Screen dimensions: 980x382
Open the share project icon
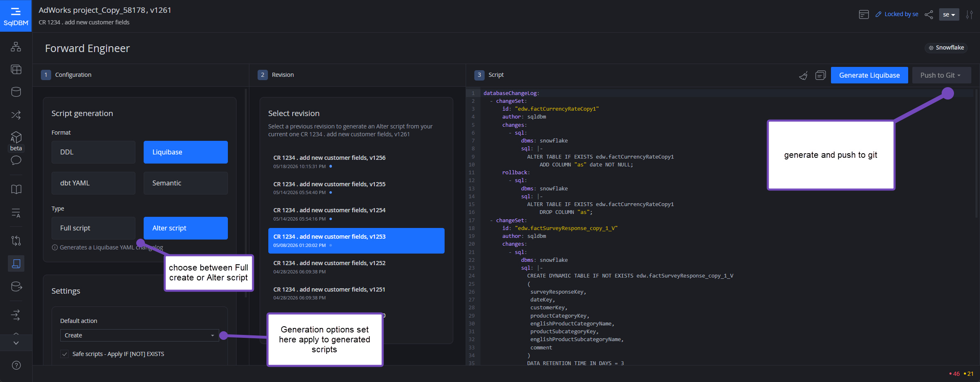click(x=929, y=14)
